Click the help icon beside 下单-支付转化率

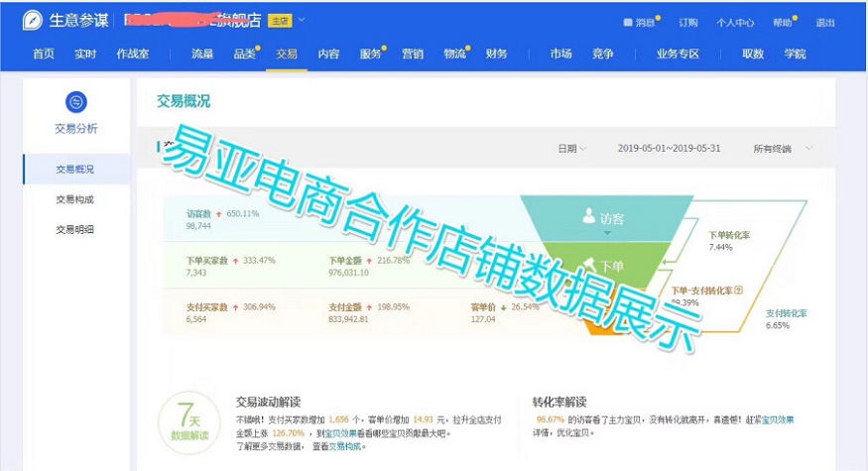click(738, 290)
